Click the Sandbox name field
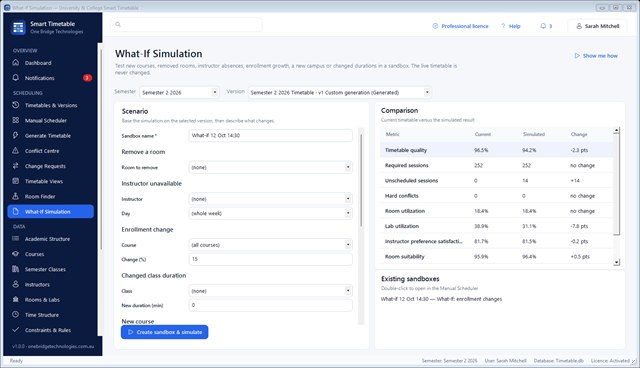 click(x=271, y=135)
